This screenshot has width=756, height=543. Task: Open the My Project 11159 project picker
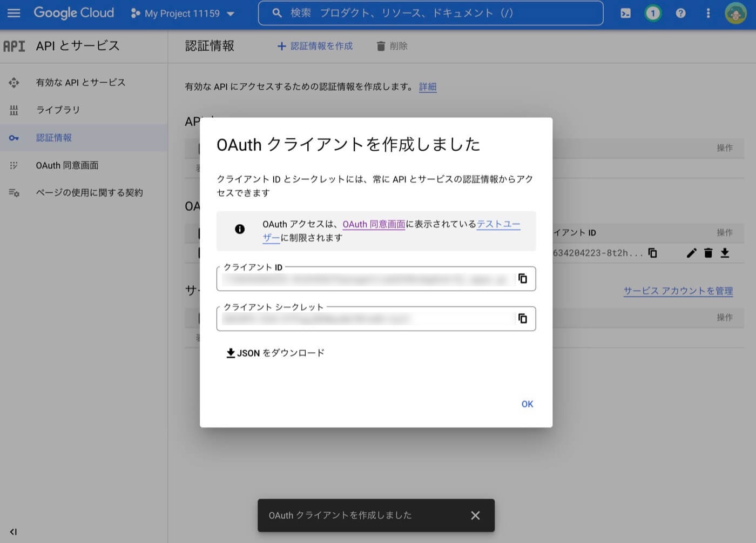pos(183,14)
